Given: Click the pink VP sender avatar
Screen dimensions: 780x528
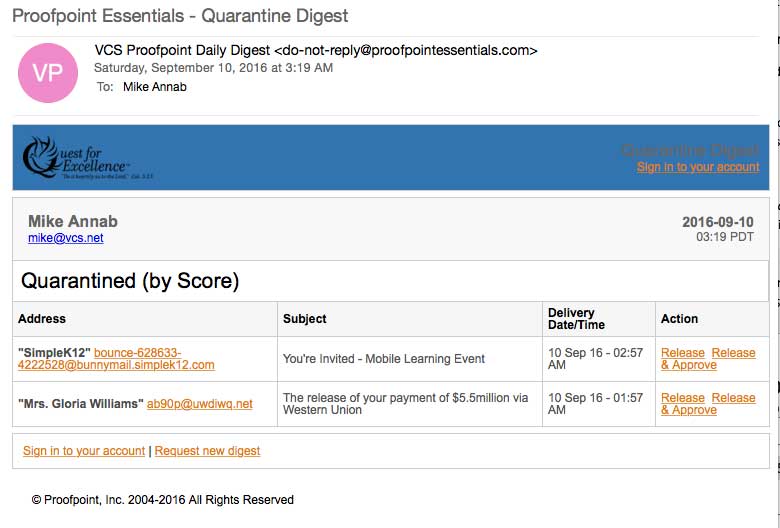Looking at the screenshot, I should point(48,73).
